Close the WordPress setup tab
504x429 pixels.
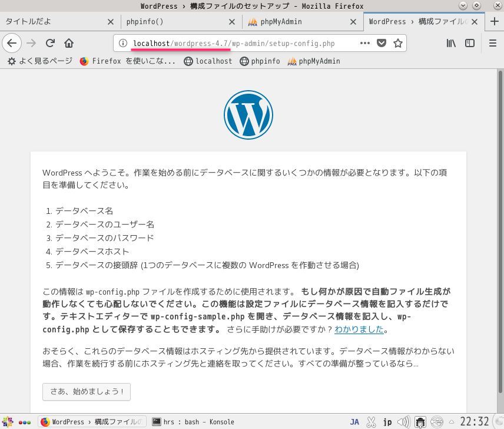click(x=474, y=22)
